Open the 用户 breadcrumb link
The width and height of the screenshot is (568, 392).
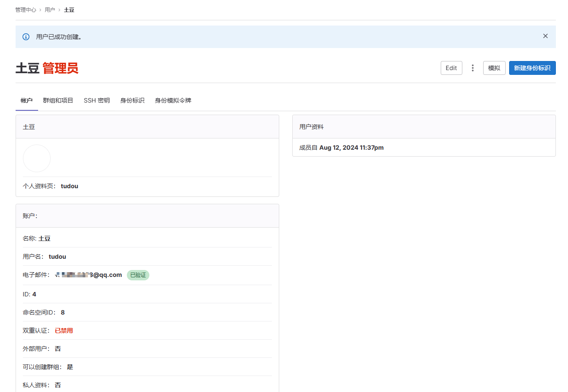coord(50,10)
